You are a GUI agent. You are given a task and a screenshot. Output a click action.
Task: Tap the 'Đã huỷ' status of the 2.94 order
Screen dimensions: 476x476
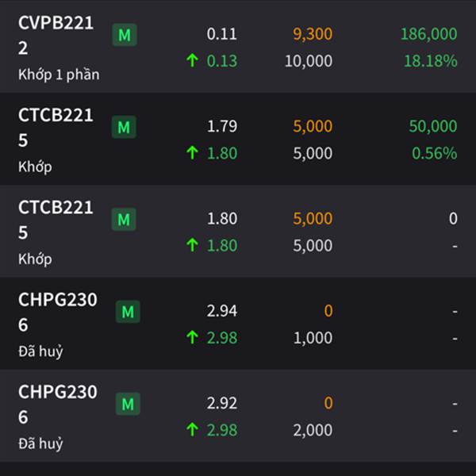[x=40, y=351]
